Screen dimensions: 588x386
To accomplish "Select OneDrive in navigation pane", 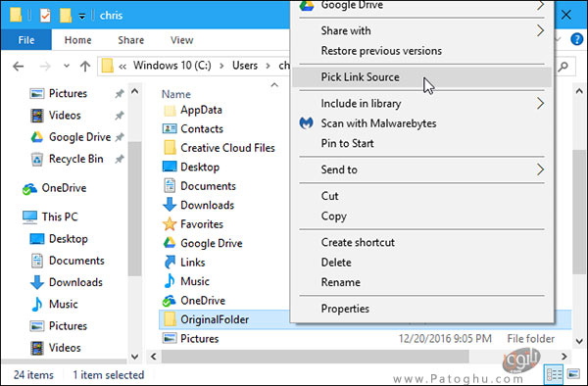I will 64,188.
